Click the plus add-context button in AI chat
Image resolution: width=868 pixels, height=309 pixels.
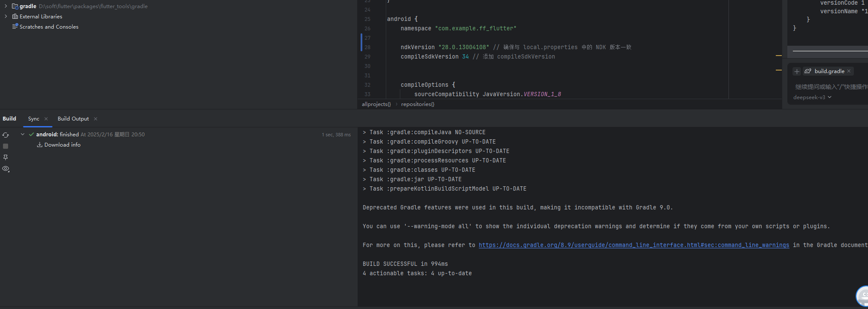click(797, 71)
